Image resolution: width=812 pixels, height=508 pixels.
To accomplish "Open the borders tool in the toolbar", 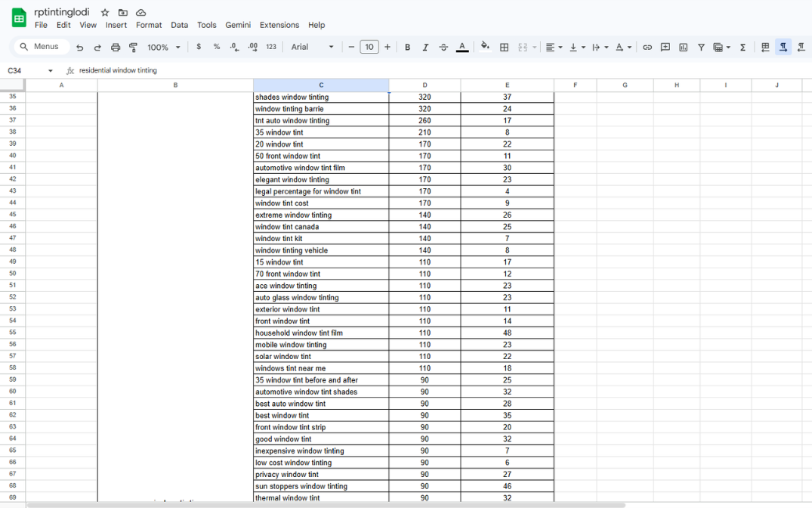I will click(505, 47).
